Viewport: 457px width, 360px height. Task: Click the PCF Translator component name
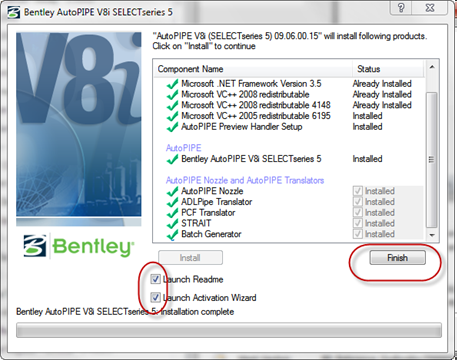pyautogui.click(x=208, y=213)
